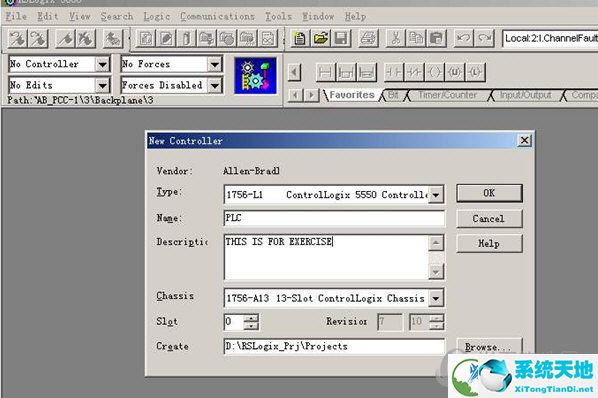Click the Name field containing PLC
Image resolution: width=598 pixels, height=398 pixels.
[334, 218]
